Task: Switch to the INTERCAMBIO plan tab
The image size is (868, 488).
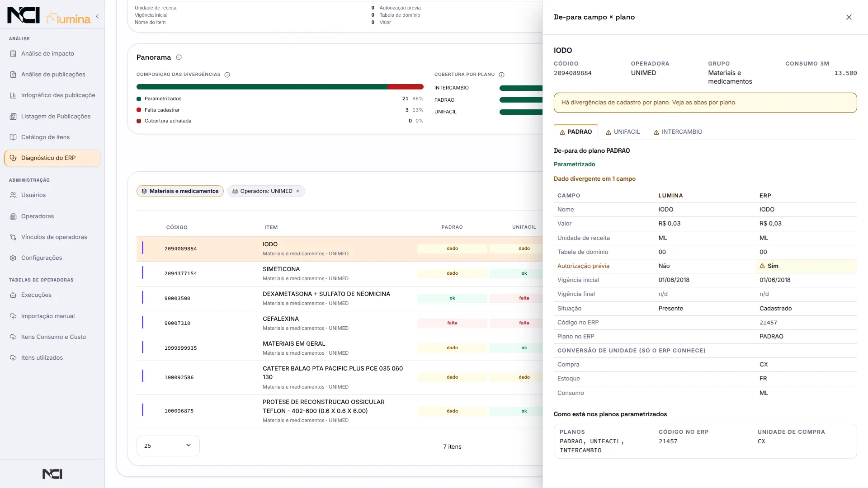Action: [678, 132]
